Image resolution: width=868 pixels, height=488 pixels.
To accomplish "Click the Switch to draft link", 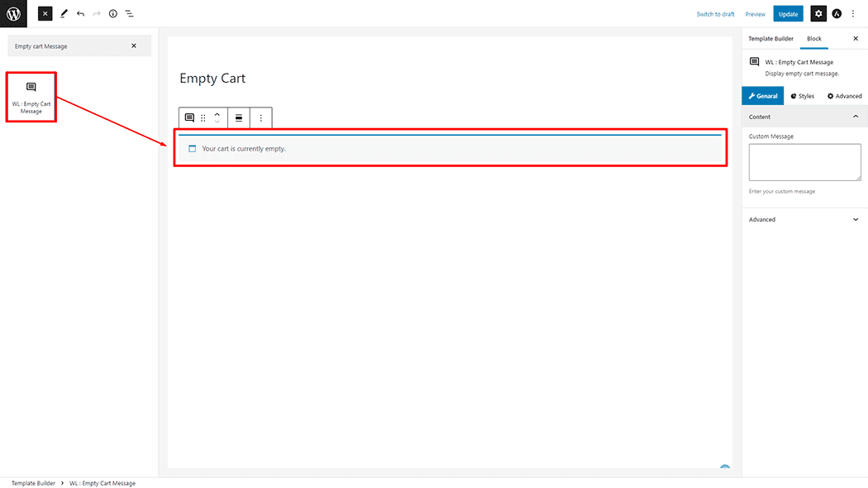I will [x=715, y=14].
